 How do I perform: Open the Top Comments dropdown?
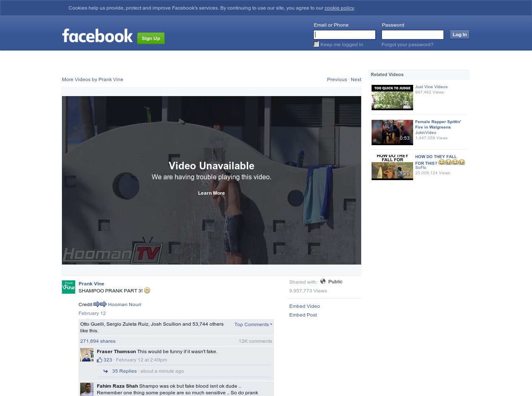coord(253,324)
